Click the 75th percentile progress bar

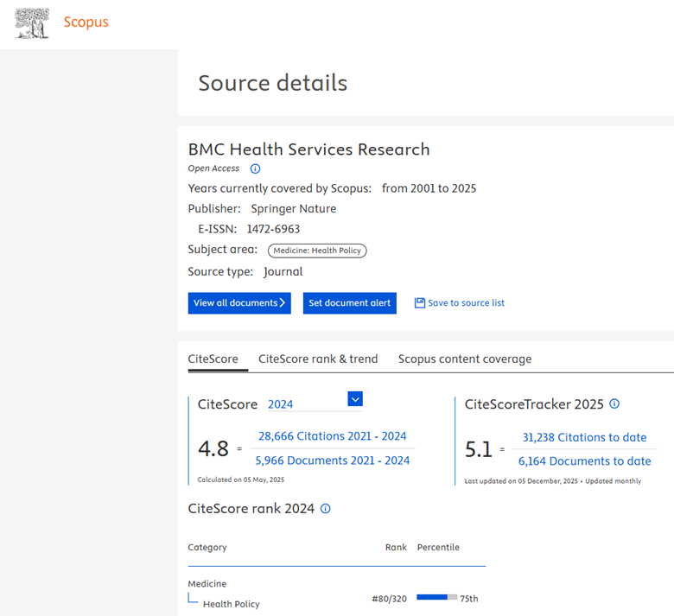(436, 597)
